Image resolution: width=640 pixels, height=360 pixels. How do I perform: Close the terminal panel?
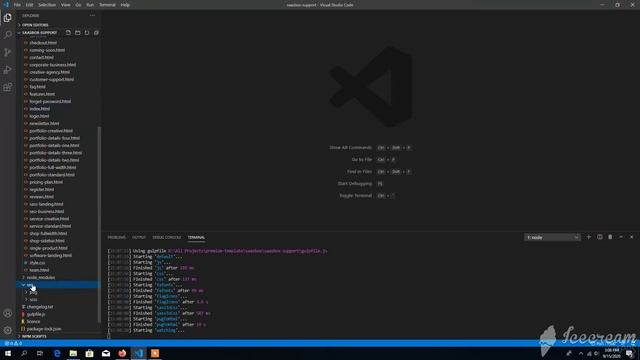631,237
